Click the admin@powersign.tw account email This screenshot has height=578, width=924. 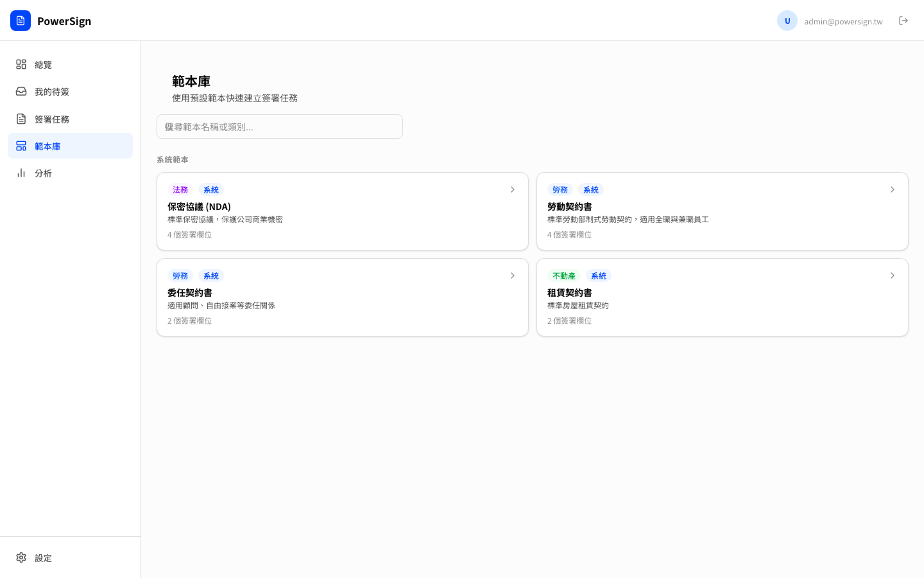(843, 21)
